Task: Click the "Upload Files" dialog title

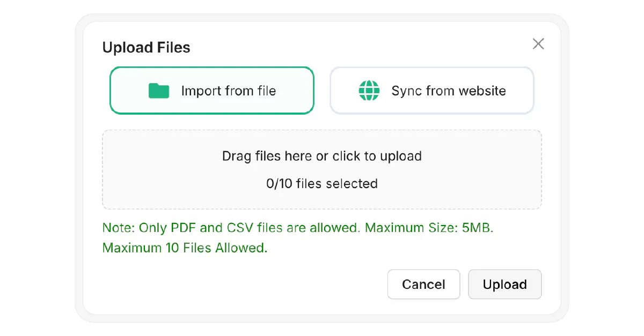Action: point(146,48)
